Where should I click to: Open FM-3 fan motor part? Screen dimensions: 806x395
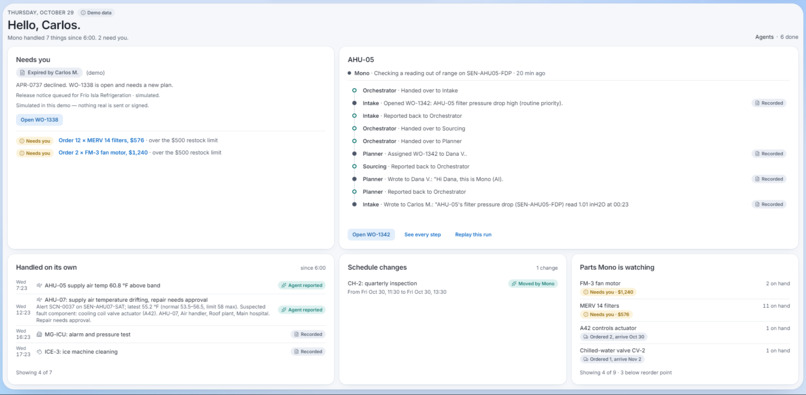[x=600, y=283]
